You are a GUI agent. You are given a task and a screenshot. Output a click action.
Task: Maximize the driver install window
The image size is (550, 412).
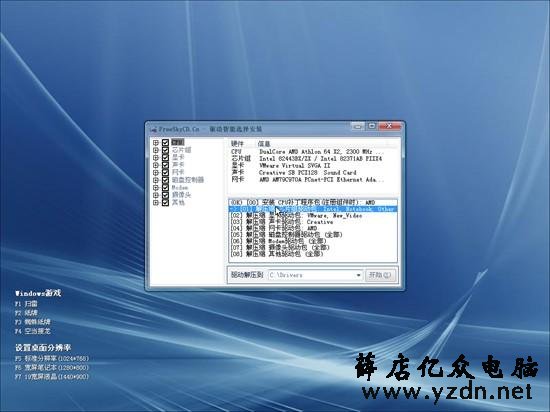[372, 126]
